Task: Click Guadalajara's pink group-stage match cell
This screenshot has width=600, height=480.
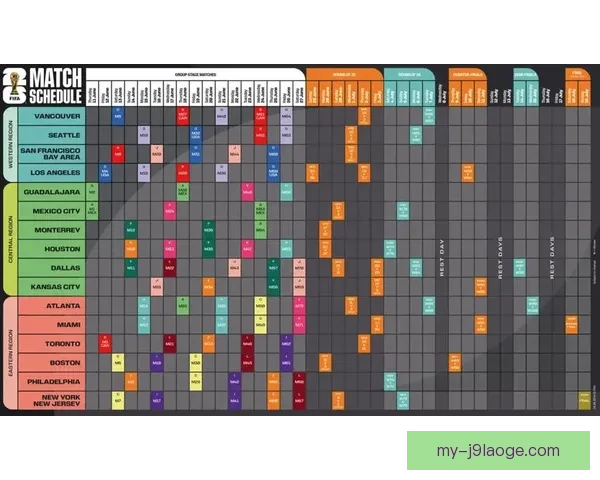Action: point(248,192)
